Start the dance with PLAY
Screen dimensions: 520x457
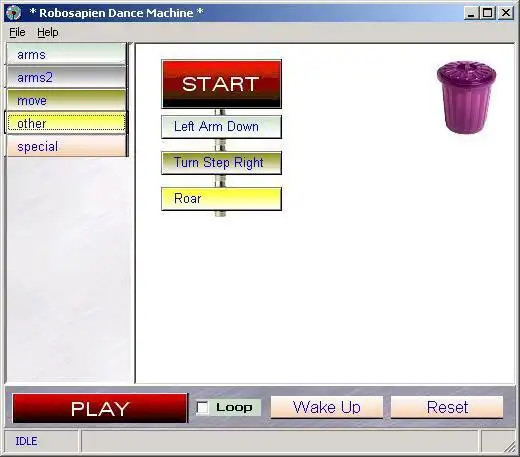pyautogui.click(x=100, y=408)
